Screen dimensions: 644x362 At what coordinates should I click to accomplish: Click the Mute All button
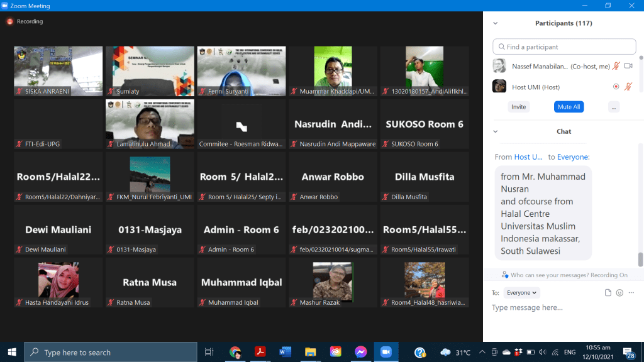568,107
